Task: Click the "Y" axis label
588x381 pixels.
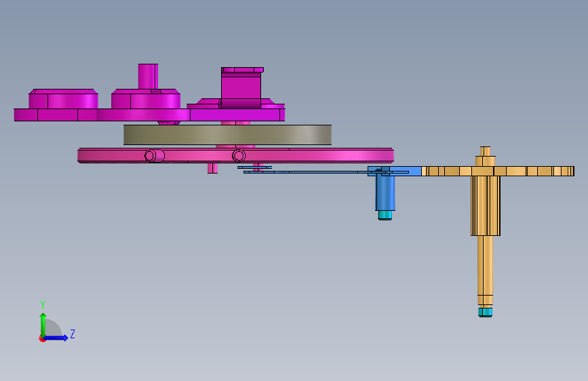Action: (43, 305)
